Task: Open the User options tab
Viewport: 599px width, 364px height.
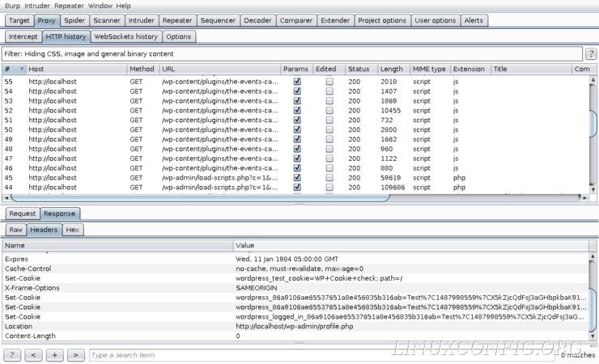Action: pos(435,20)
